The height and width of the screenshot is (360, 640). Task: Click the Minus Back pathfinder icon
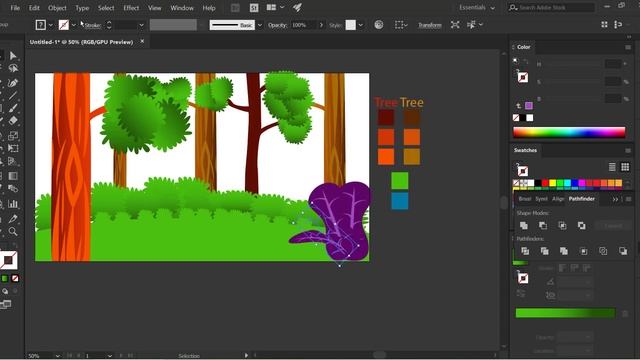tap(623, 251)
